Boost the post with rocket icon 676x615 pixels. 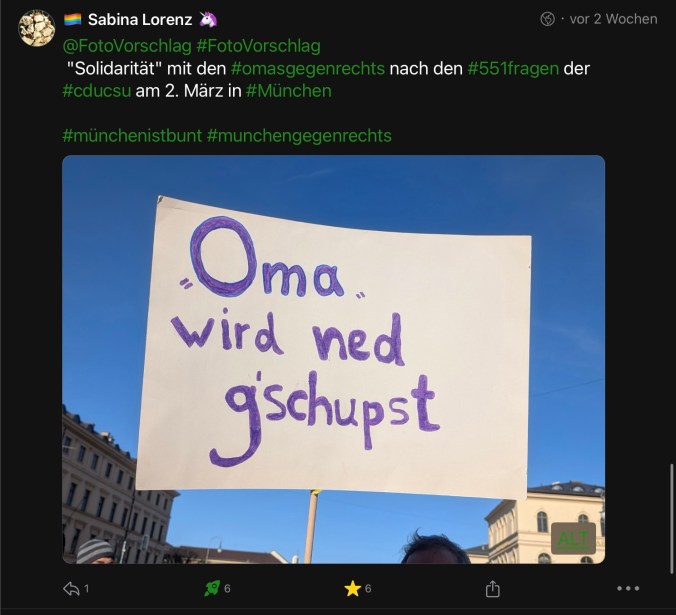pyautogui.click(x=212, y=588)
